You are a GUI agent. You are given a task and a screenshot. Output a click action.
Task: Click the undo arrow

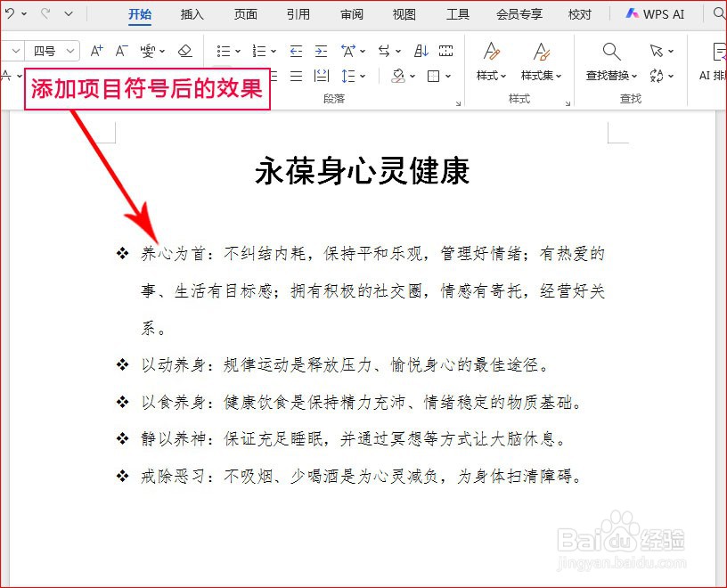tap(9, 12)
